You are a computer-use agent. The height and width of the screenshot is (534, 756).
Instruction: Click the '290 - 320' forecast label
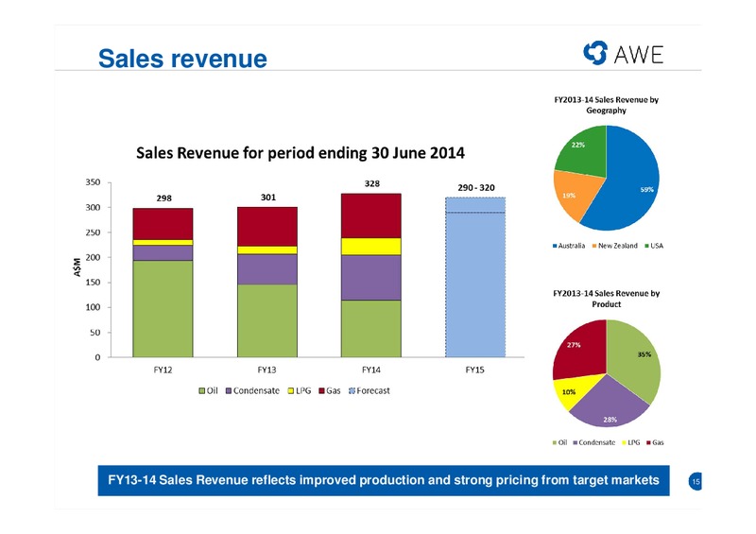click(476, 188)
